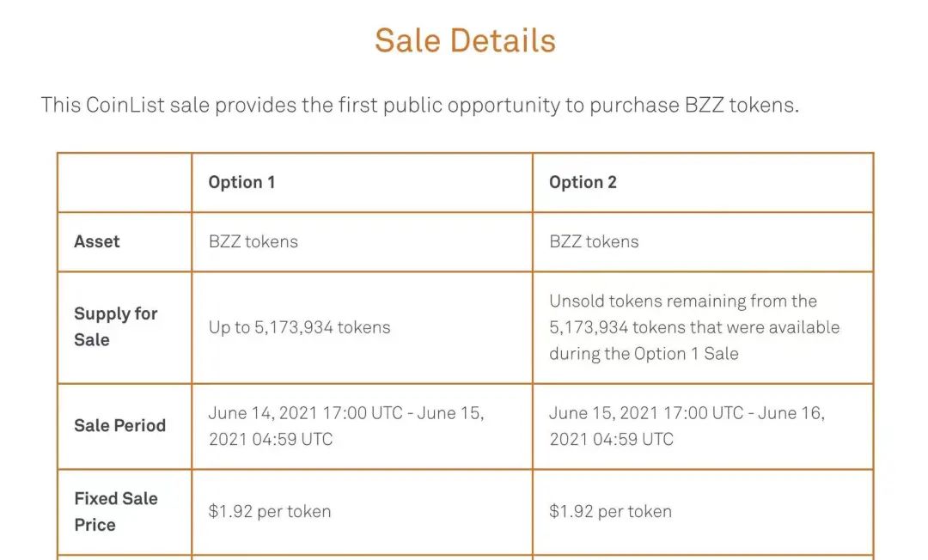Click 2021 04:59 UTC in Option 2 period

[x=612, y=439]
